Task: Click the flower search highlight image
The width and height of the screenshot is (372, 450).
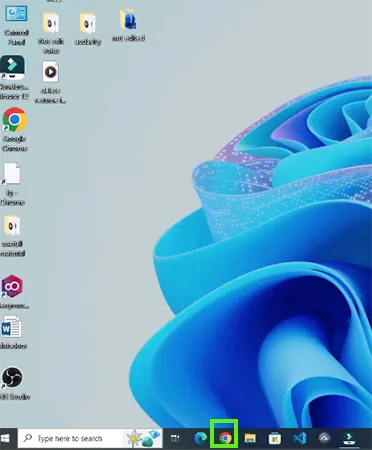Action: pos(143,438)
